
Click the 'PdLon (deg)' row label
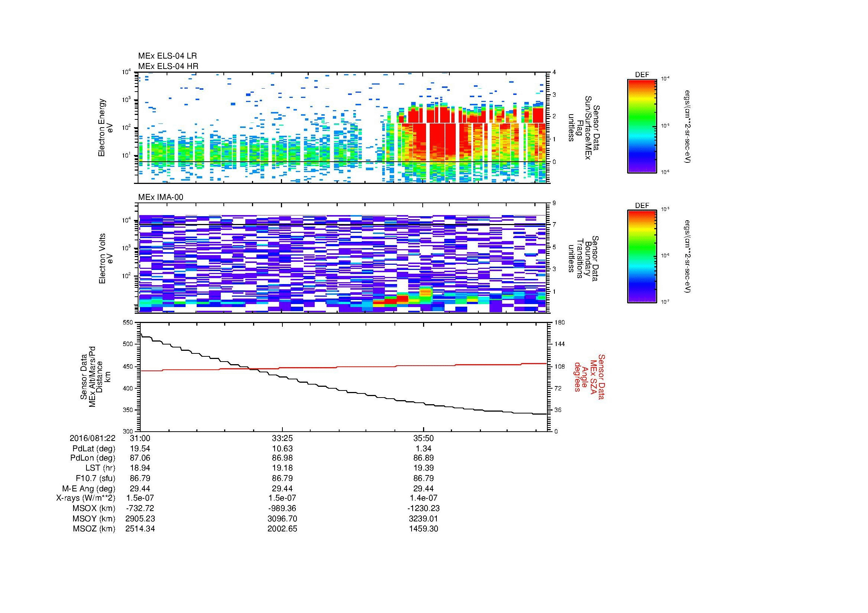[x=94, y=458]
